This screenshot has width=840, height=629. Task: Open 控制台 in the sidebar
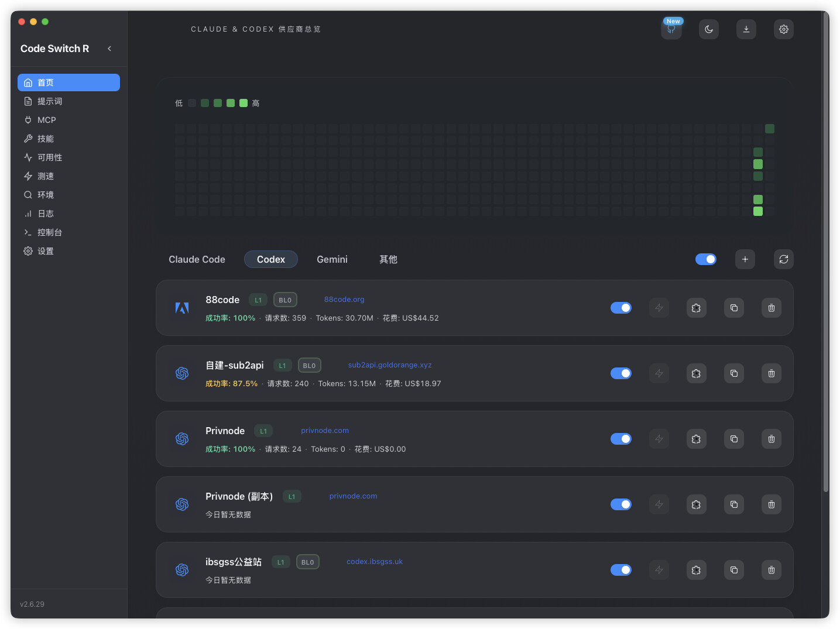(x=68, y=232)
